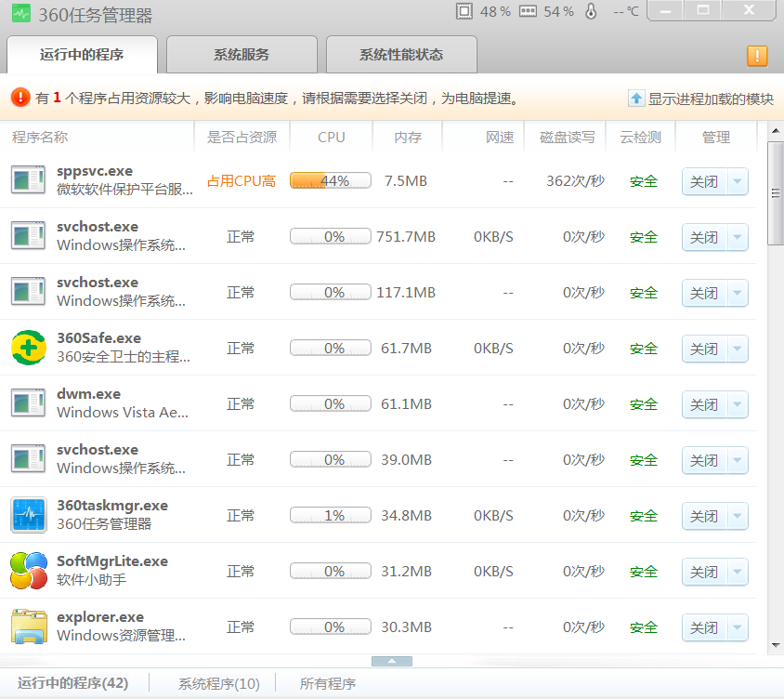Image resolution: width=784 pixels, height=699 pixels.
Task: Click the memory usage icon
Action: coord(528,11)
